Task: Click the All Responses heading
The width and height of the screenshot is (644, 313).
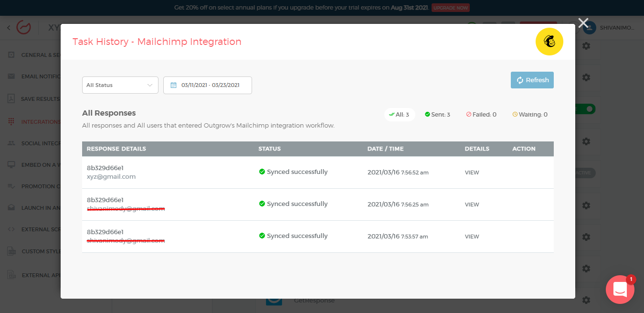Action: 109,113
